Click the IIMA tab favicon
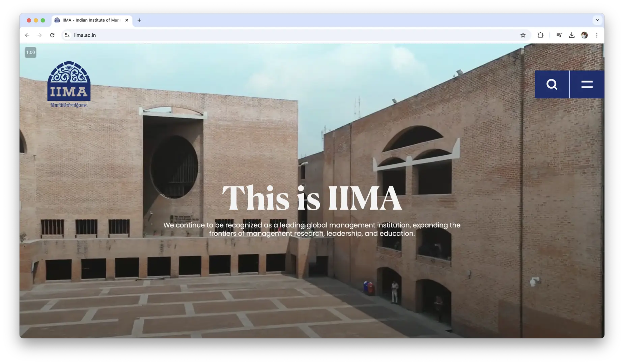 (57, 20)
